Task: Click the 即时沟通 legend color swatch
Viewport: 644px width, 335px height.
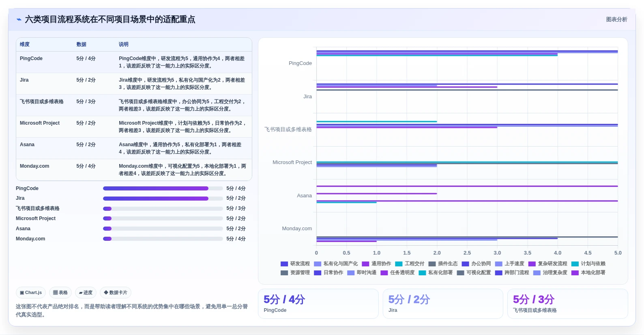Action: [351, 272]
